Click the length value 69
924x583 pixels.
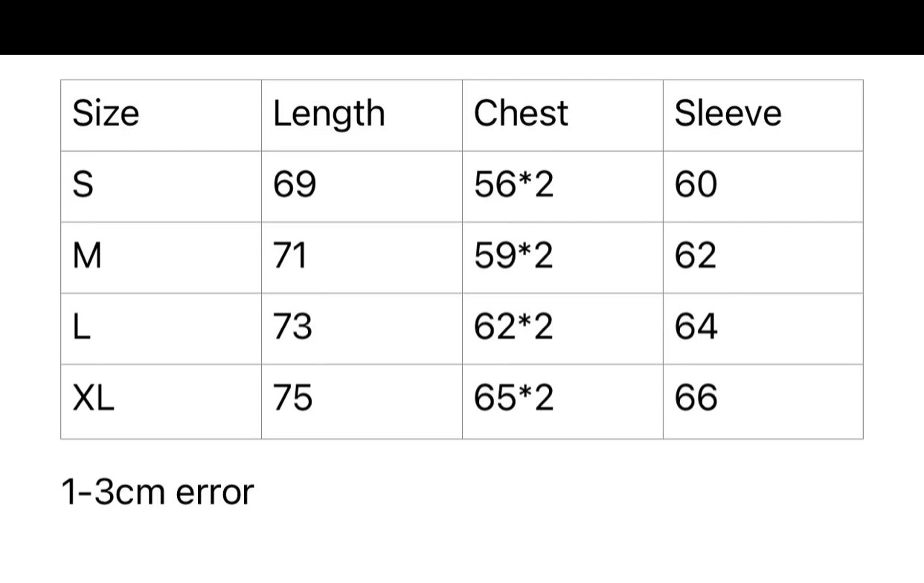[295, 185]
